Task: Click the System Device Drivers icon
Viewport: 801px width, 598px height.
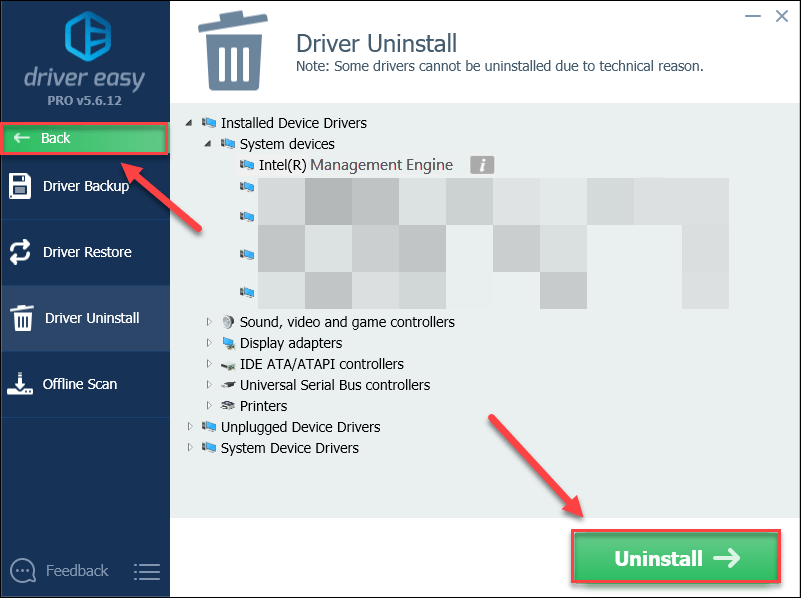Action: pyautogui.click(x=209, y=447)
